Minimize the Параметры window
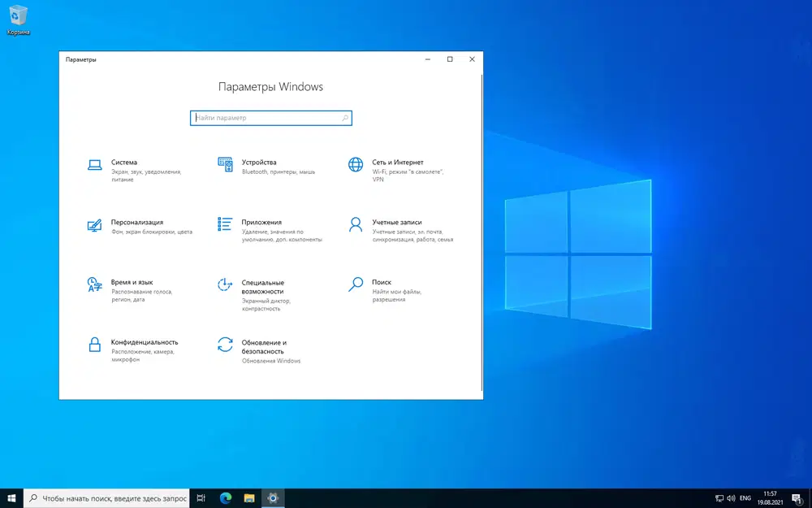812x508 pixels. pyautogui.click(x=428, y=59)
